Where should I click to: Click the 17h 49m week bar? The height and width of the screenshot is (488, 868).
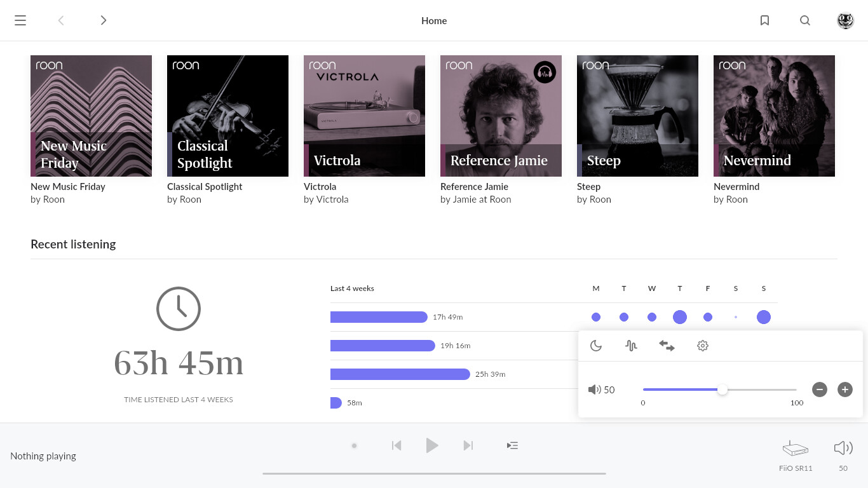coord(379,317)
